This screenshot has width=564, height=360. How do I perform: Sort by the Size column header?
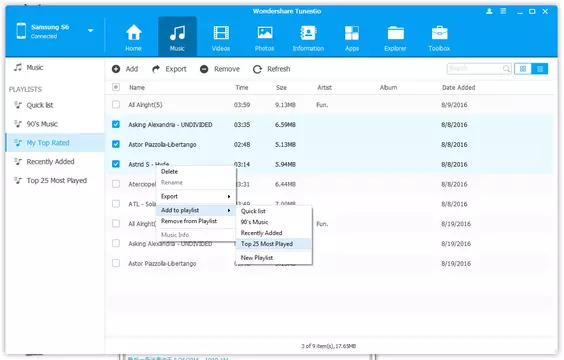click(282, 87)
